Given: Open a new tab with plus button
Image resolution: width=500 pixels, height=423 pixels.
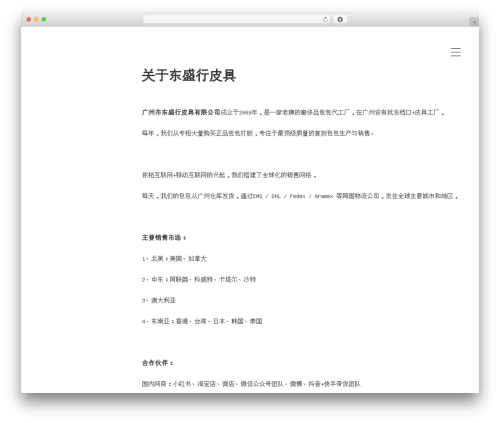Looking at the screenshot, I should pyautogui.click(x=474, y=22).
